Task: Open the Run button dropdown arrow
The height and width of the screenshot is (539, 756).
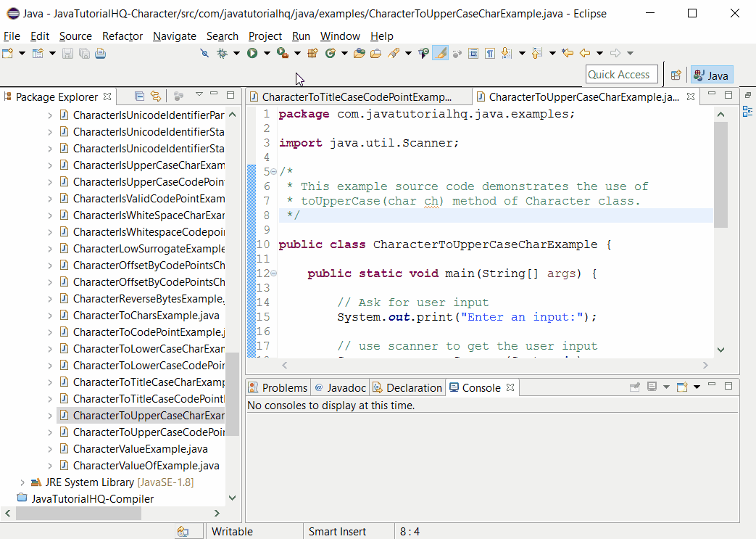Action: [x=265, y=53]
